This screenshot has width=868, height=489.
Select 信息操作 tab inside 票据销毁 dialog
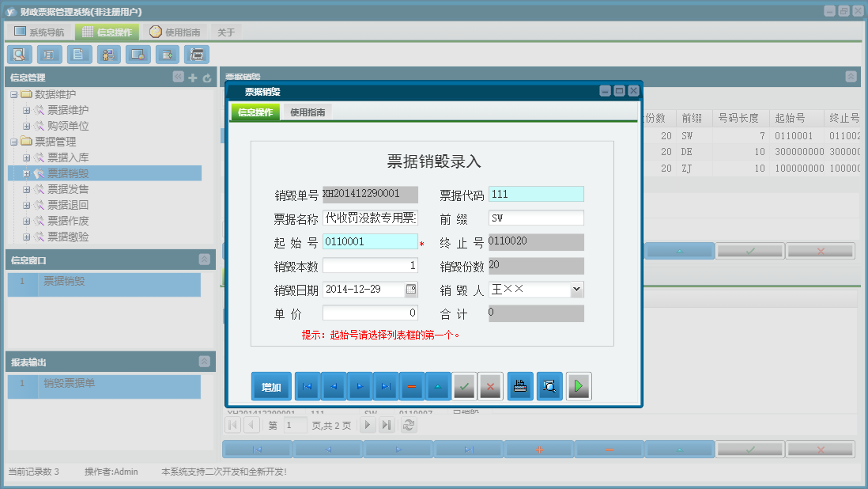point(255,112)
